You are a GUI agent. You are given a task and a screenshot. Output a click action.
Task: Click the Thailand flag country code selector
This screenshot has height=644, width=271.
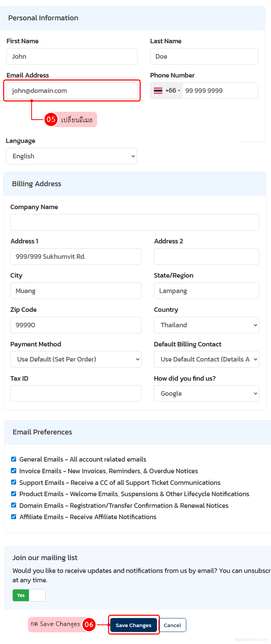click(x=167, y=91)
